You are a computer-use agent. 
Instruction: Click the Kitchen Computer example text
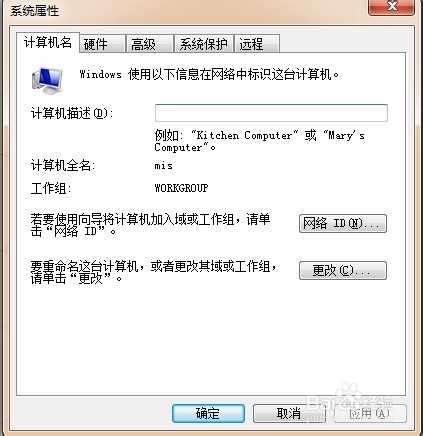tap(244, 135)
